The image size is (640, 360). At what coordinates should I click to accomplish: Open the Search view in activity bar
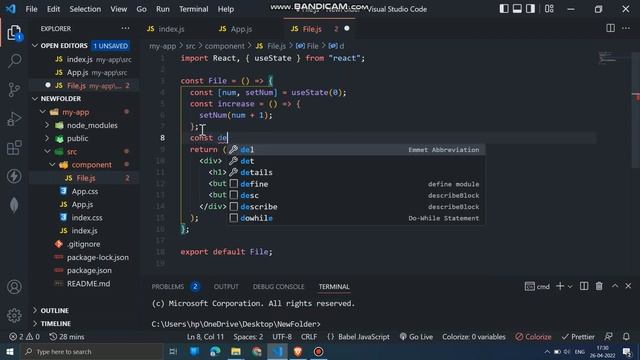tap(14, 61)
